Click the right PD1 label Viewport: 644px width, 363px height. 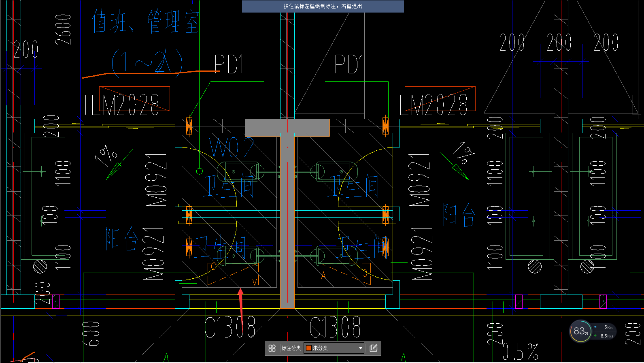(349, 64)
